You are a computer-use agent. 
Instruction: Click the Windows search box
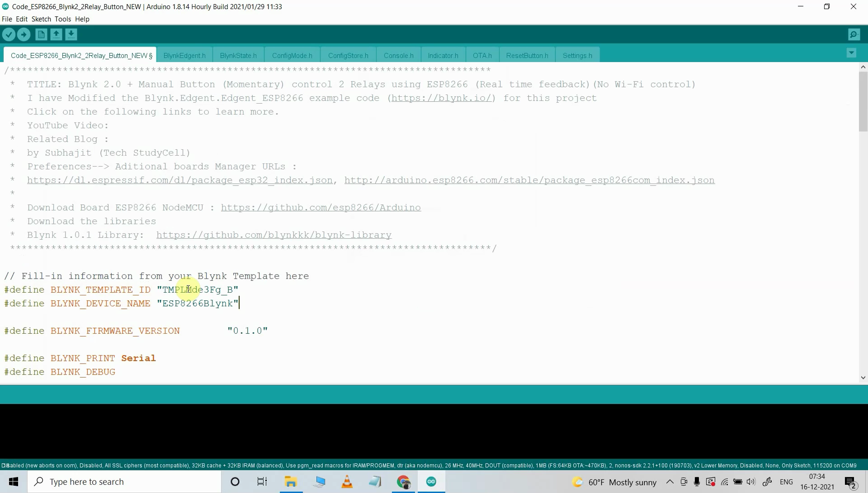[x=124, y=482]
